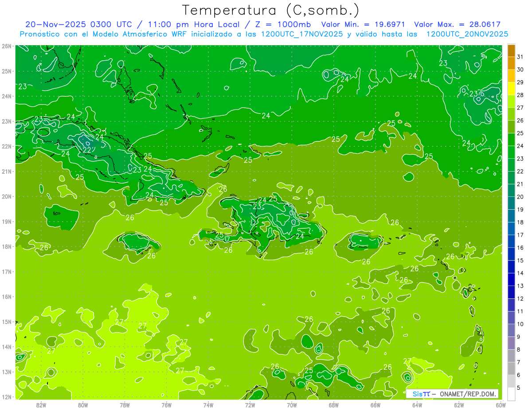Click the colorbar label 30
Image resolution: width=532 pixels, height=411 pixels.
tap(520, 70)
